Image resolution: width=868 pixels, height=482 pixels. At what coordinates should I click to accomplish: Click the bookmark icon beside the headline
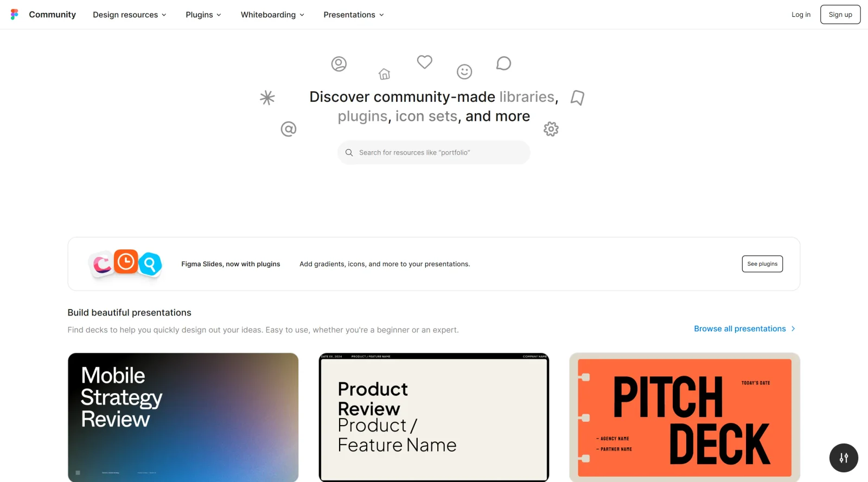(x=577, y=98)
